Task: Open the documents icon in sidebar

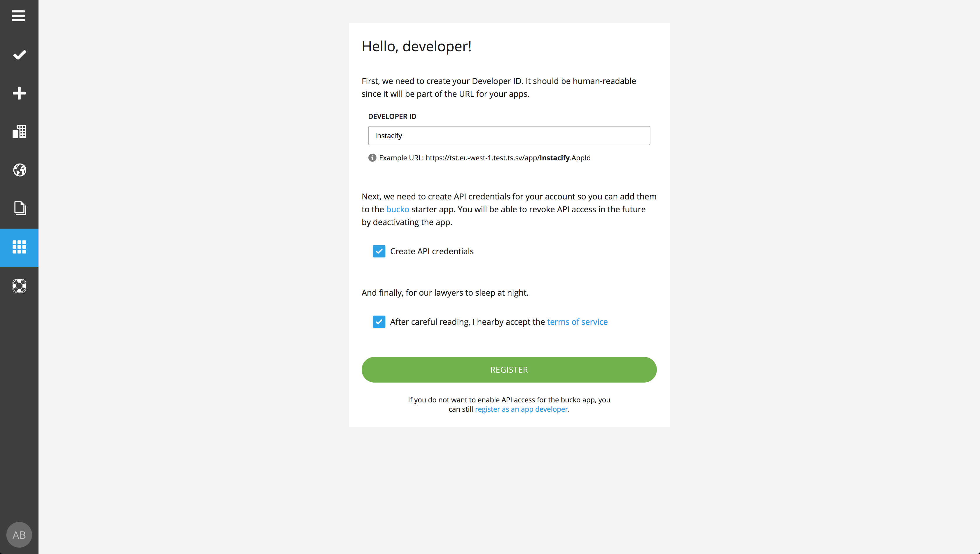Action: (20, 208)
